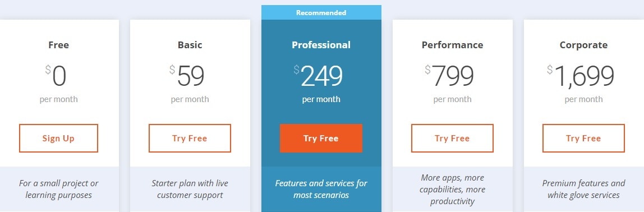Click the $799 price on Performance
This screenshot has width=644, height=212.
[449, 76]
